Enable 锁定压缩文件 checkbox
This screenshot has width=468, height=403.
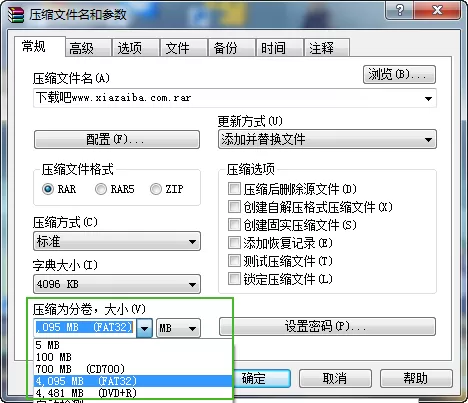(234, 279)
